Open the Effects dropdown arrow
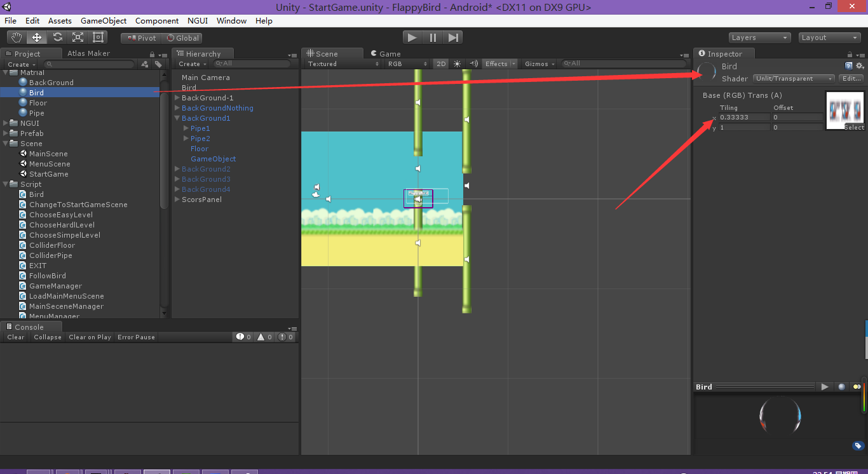 click(513, 64)
